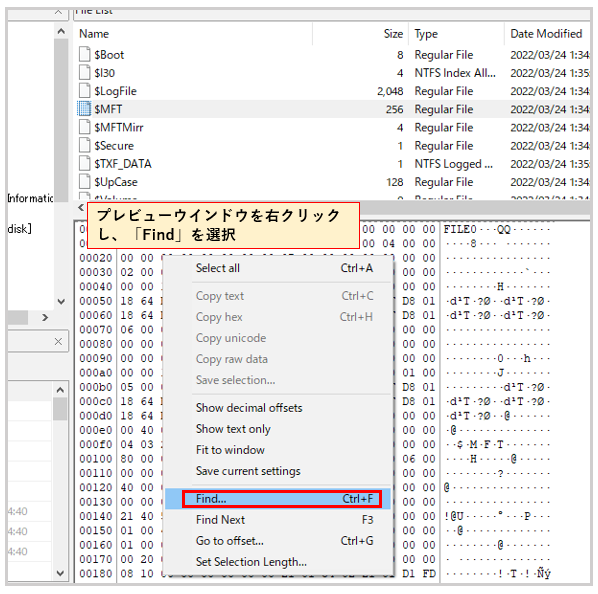Image resolution: width=598 pixels, height=594 pixels.
Task: Choose Copy hex menu entry
Action: pos(278,317)
